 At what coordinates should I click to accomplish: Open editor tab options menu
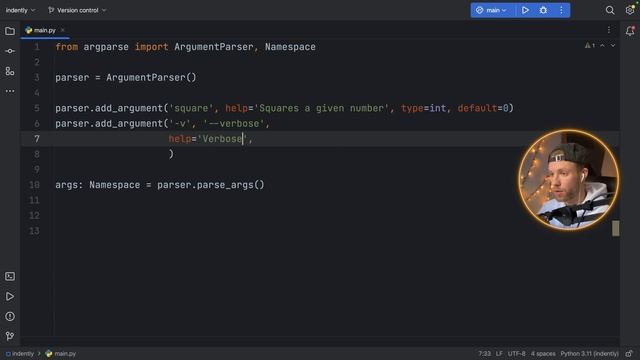click(609, 30)
